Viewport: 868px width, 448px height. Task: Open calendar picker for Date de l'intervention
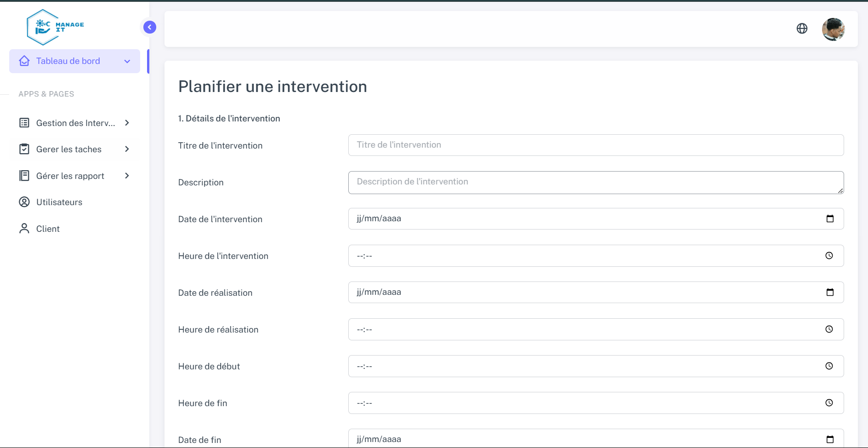pos(830,219)
